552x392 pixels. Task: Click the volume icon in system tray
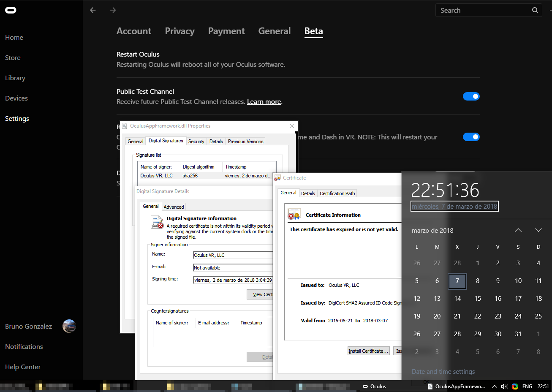504,386
